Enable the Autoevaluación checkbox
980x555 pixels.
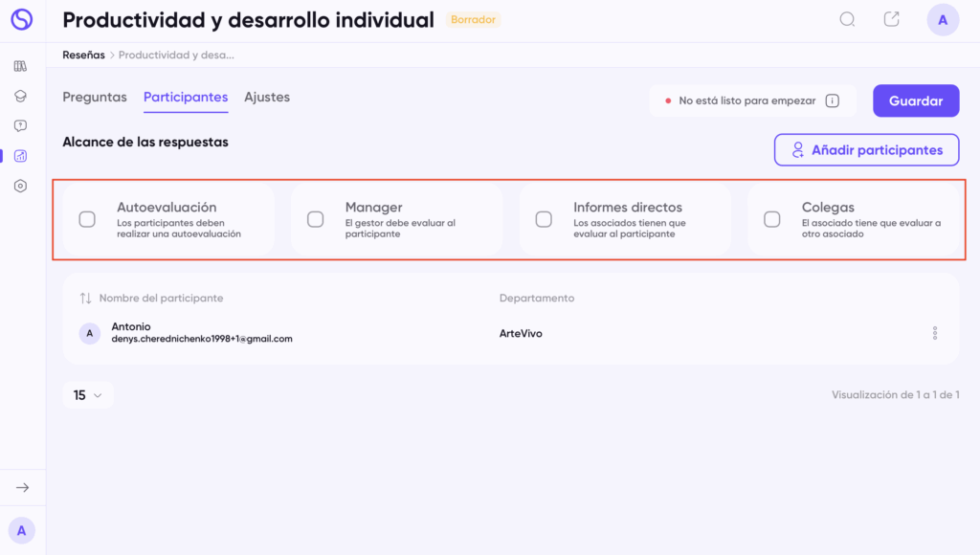tap(87, 219)
